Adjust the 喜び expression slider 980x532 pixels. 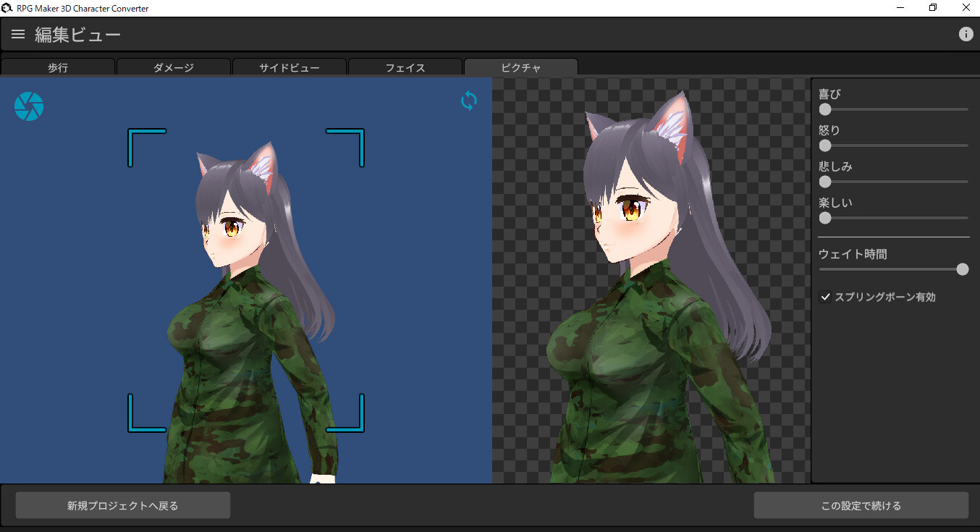pyautogui.click(x=825, y=109)
